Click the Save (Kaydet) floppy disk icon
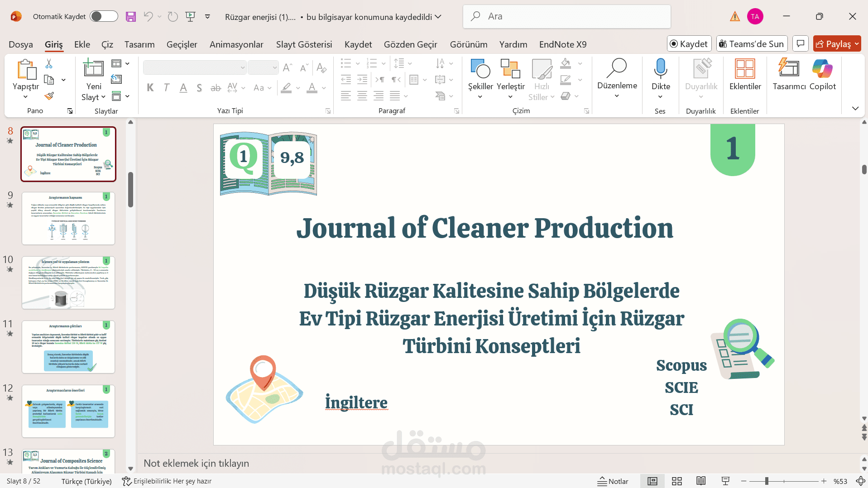 (x=131, y=17)
